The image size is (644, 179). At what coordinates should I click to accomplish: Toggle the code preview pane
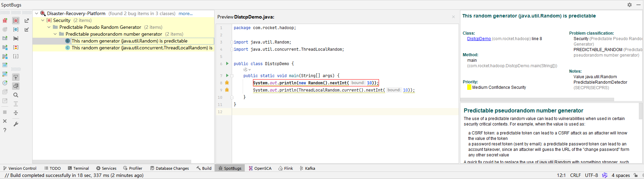[x=16, y=86]
